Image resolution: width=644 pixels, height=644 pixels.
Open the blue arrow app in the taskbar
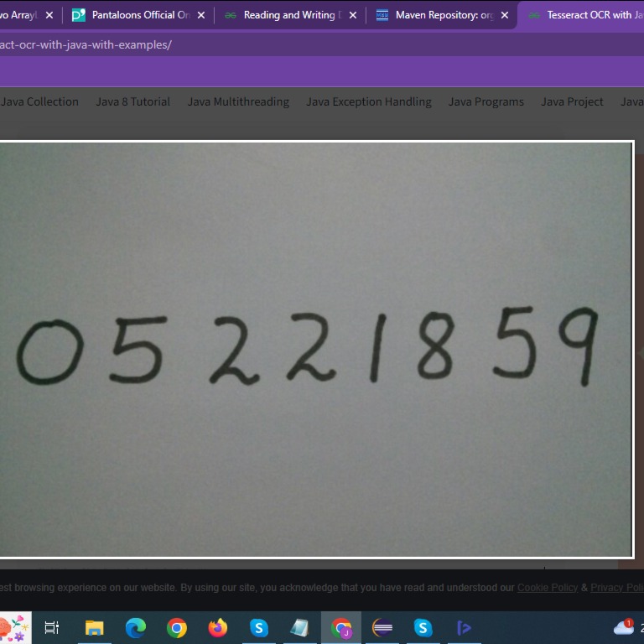tap(464, 627)
